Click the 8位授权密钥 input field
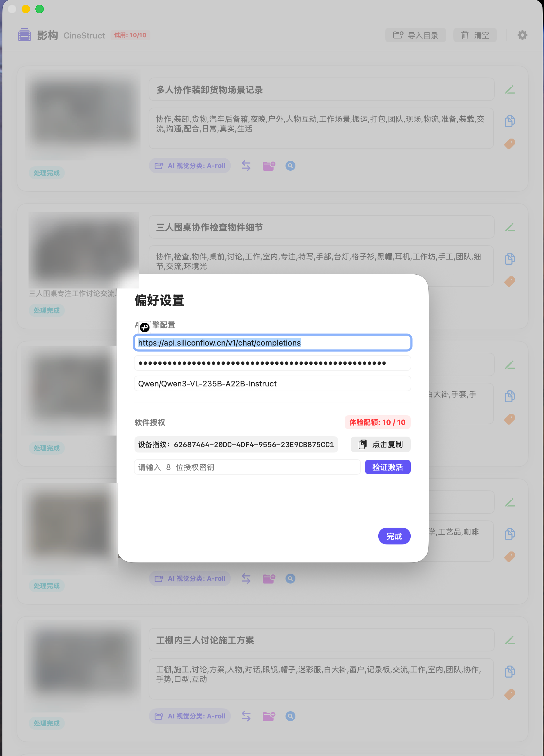This screenshot has height=756, width=544. [x=247, y=467]
